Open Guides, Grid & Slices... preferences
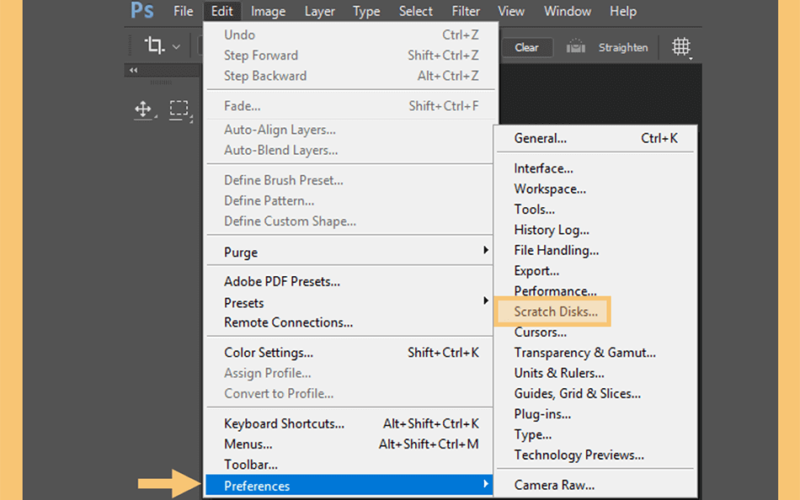Screen dimensions: 800x500 (595, 393)
